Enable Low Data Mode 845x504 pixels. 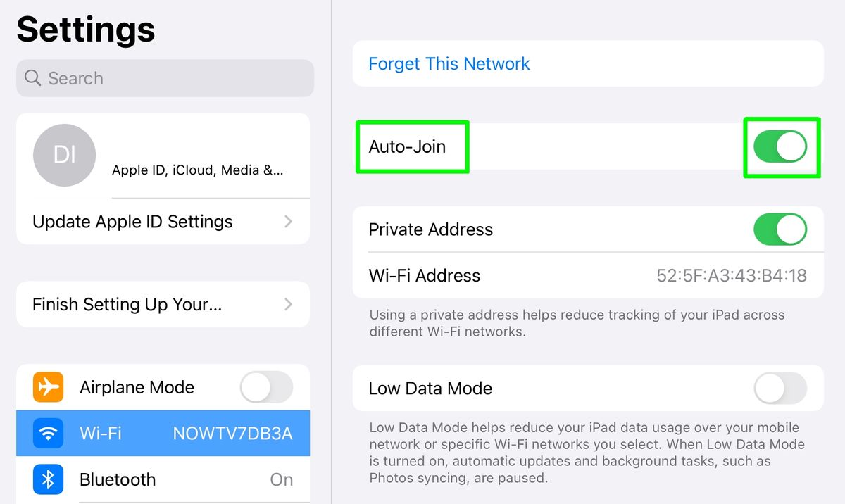click(780, 388)
